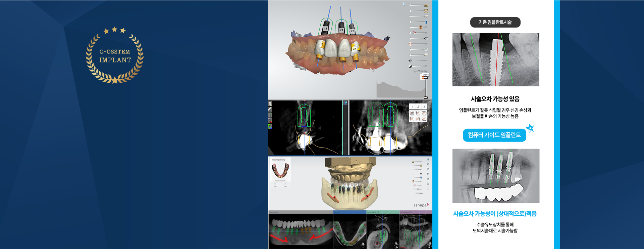Select view preset number 3
Viewport: 644px width, 249px height.
pos(424,107)
